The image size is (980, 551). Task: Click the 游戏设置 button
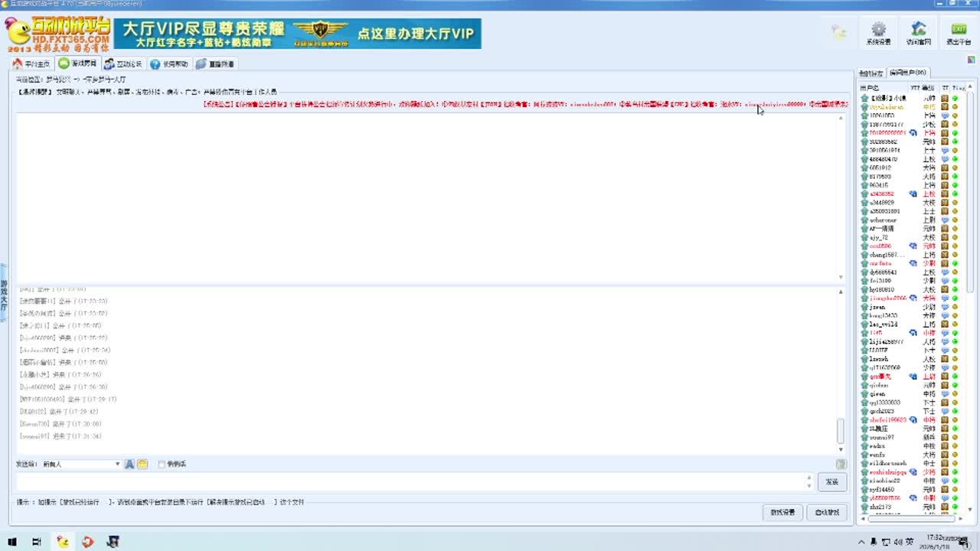(x=782, y=512)
